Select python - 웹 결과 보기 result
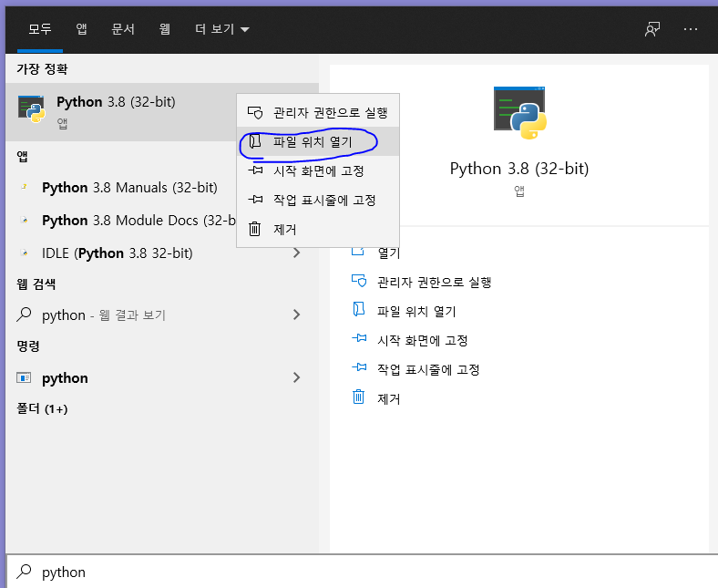Screen dimensions: 718x588 [x=162, y=315]
